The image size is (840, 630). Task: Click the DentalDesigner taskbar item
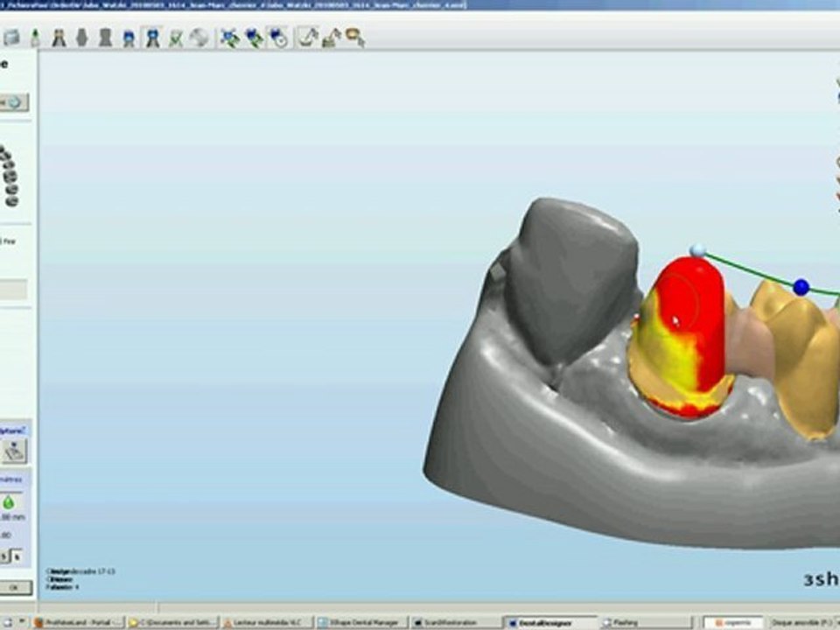[549, 622]
